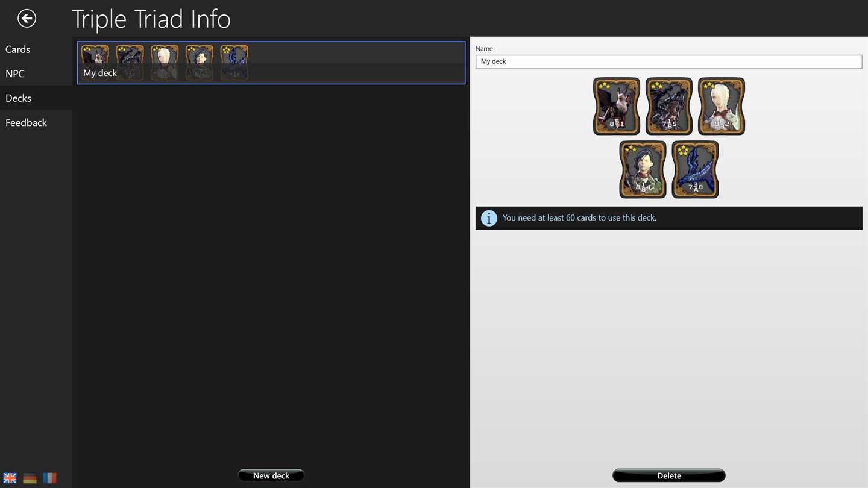Go back using the circled arrow button
Viewport: 868px width, 488px height.
[x=27, y=19]
